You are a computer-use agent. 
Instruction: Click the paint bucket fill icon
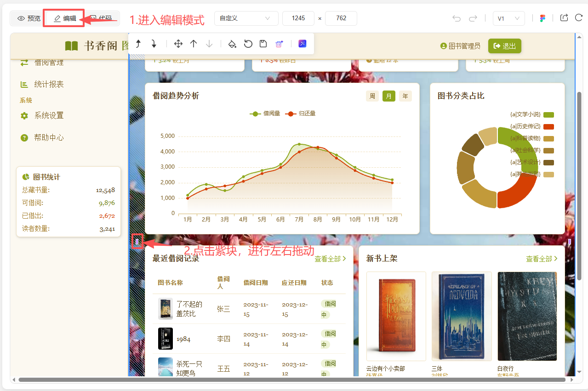(x=232, y=44)
